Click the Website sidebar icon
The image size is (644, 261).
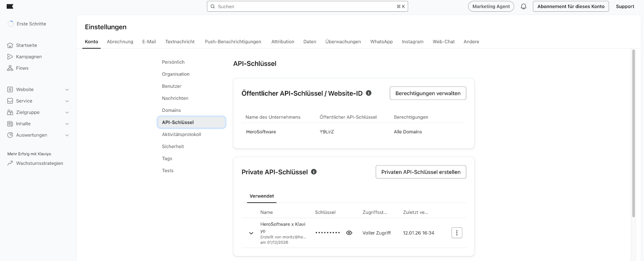(10, 90)
